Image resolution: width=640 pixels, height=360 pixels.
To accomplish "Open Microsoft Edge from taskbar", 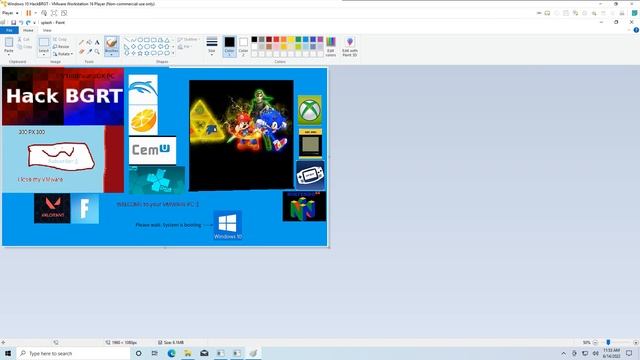I will pyautogui.click(x=171, y=353).
